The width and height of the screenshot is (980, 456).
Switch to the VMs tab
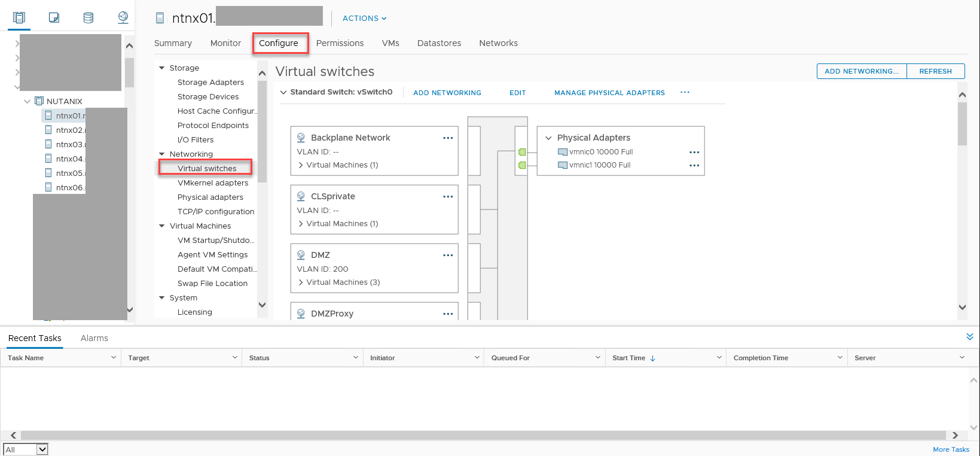tap(390, 43)
